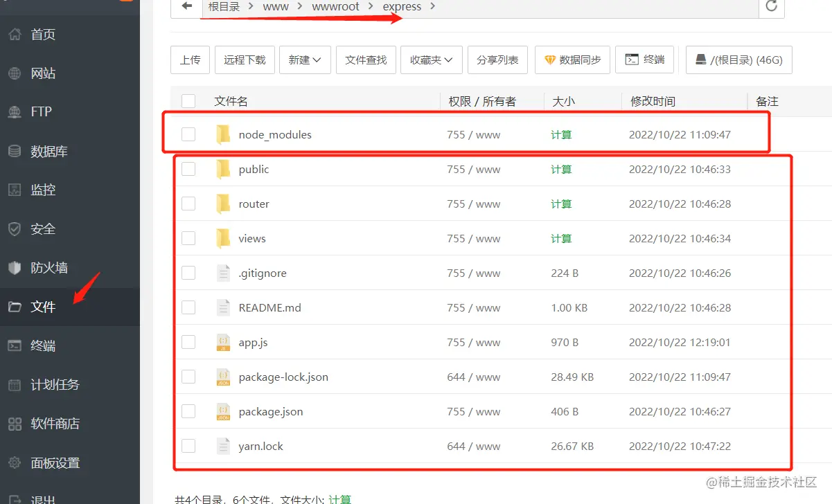Image resolution: width=832 pixels, height=504 pixels.
Task: Check the checkbox next to node_modules
Action: pos(188,134)
